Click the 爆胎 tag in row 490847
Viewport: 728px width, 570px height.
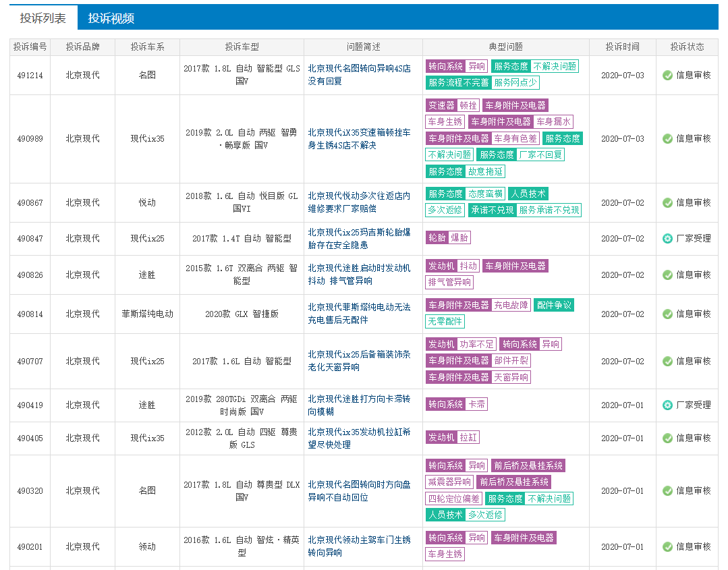click(x=459, y=237)
